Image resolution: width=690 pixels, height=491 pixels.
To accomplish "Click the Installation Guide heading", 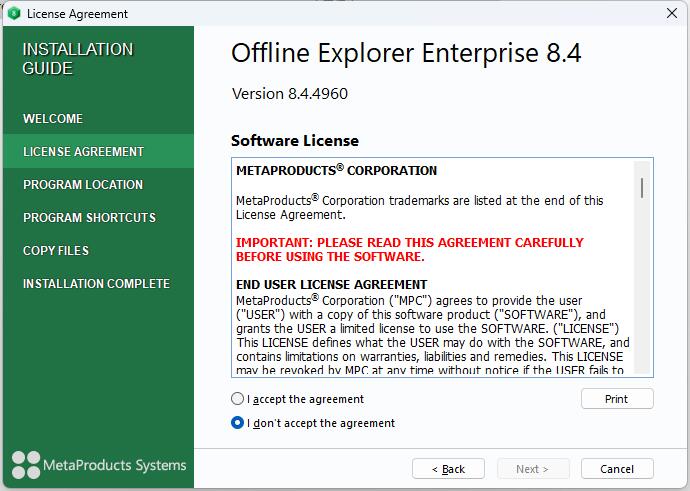I will click(x=77, y=59).
